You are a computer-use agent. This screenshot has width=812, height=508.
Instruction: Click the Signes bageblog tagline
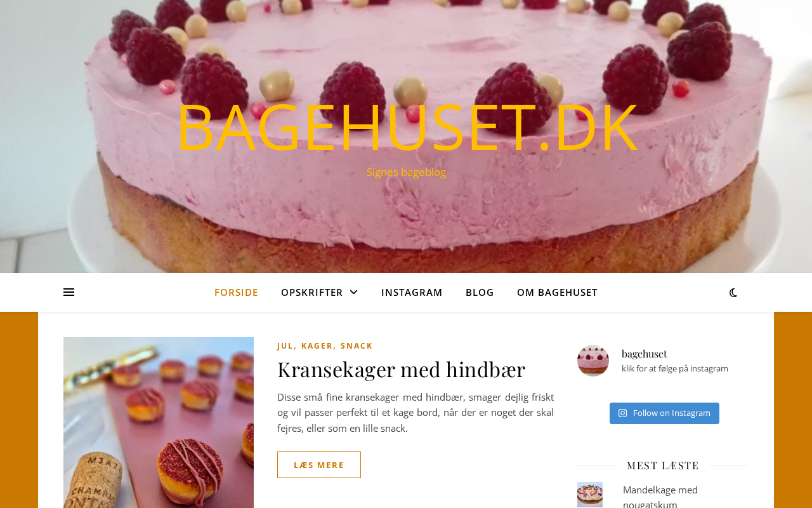[406, 172]
